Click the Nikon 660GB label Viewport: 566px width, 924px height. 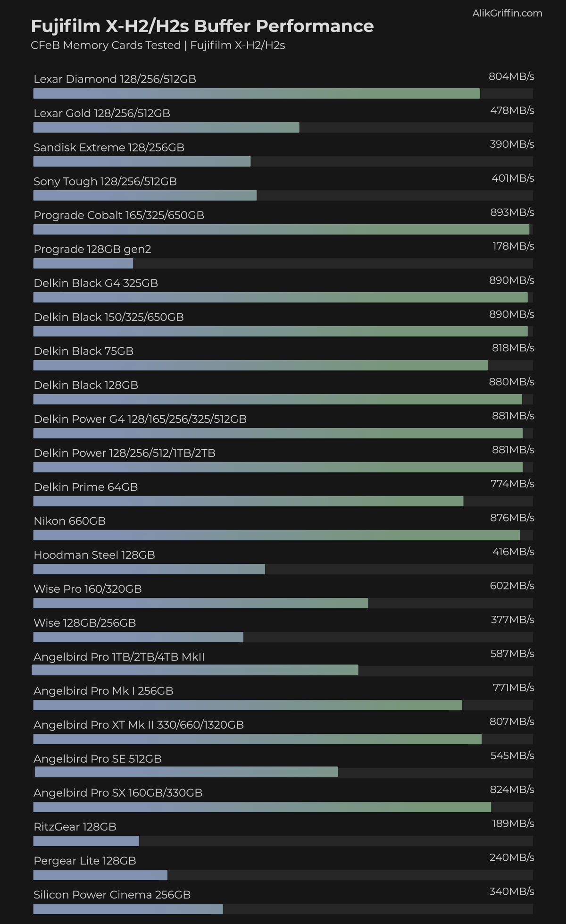click(x=69, y=521)
